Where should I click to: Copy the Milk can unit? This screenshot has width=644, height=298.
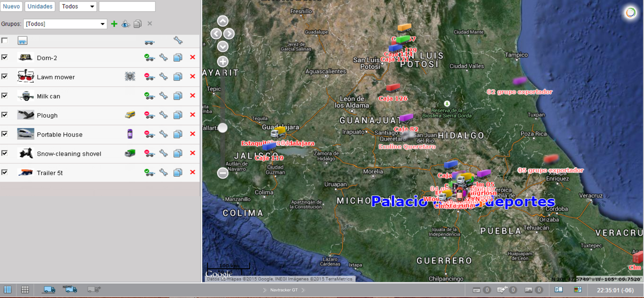tap(178, 96)
